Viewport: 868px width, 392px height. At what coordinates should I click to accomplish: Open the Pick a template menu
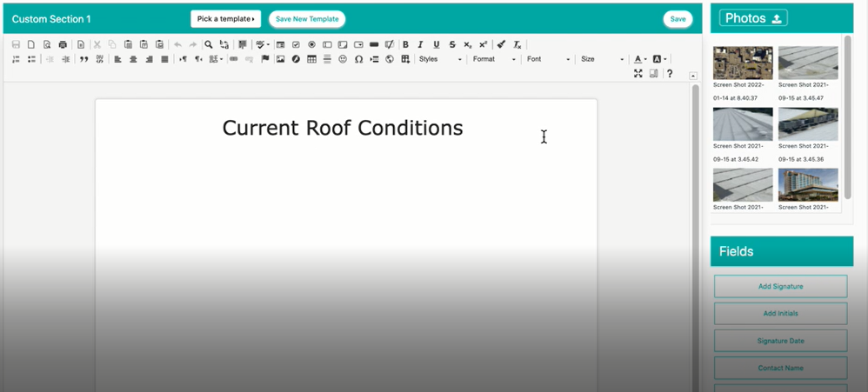226,19
